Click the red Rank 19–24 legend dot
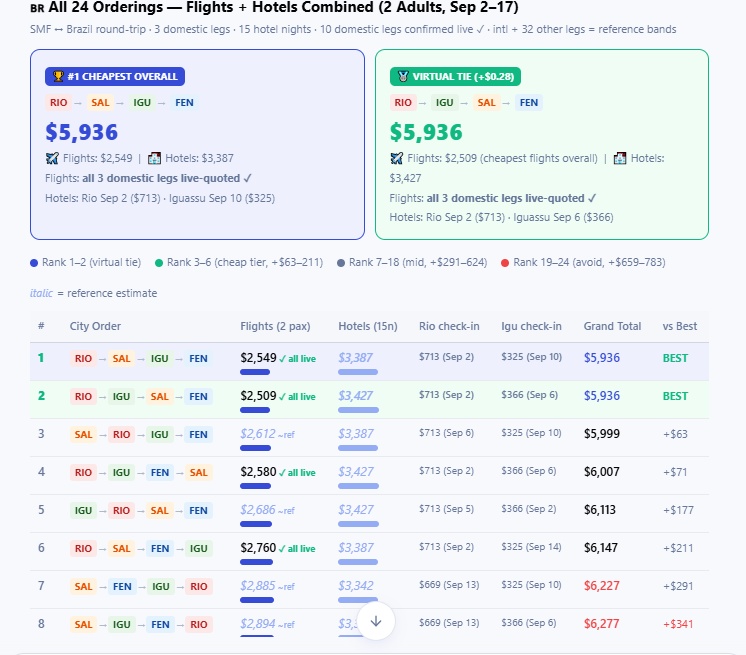746x655 pixels. click(x=505, y=263)
